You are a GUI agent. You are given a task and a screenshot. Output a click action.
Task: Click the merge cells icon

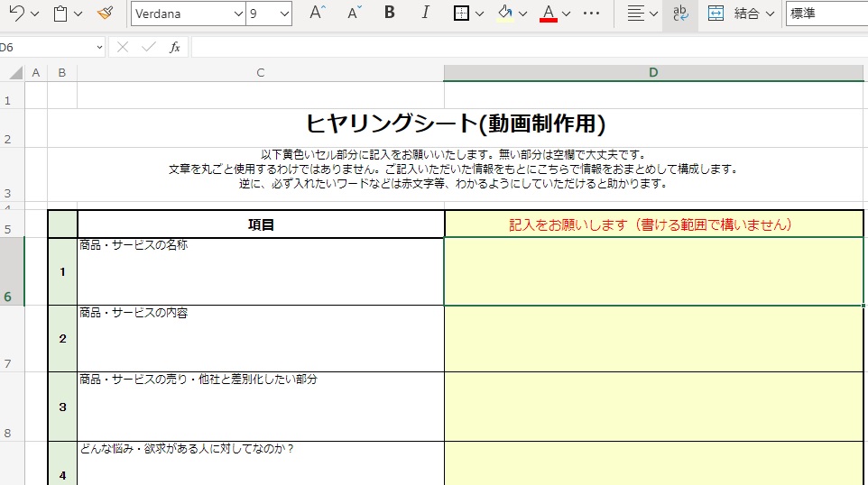716,14
